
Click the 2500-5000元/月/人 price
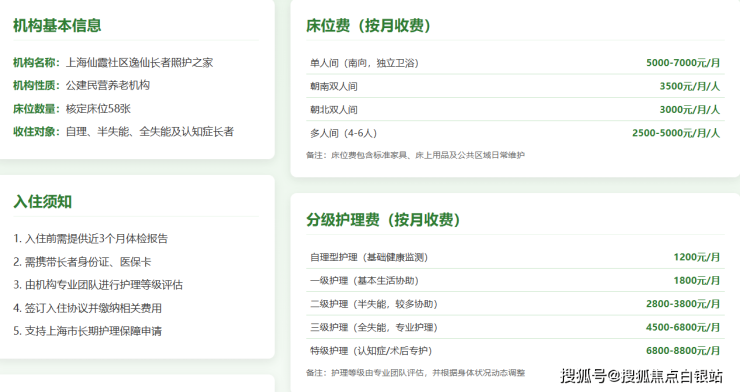click(x=676, y=133)
